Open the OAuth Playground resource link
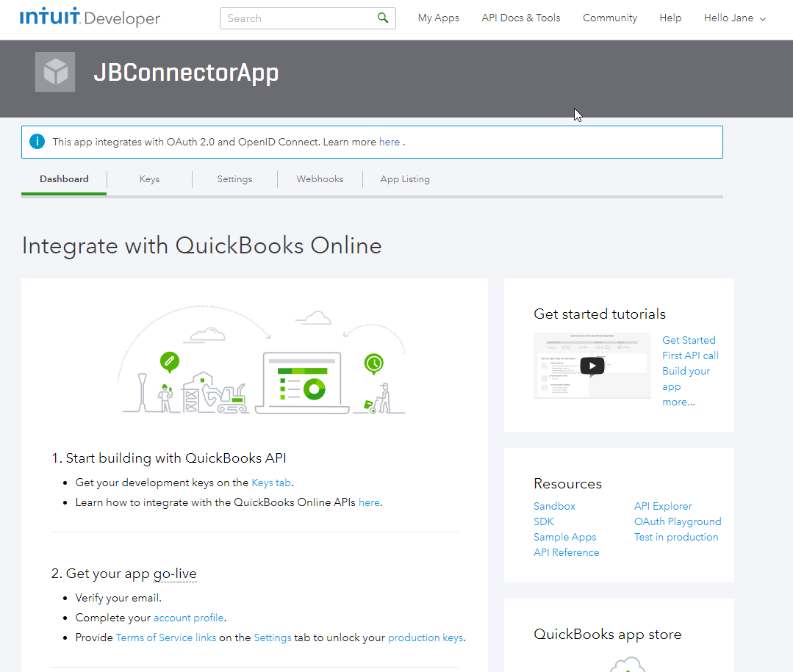 click(x=678, y=521)
